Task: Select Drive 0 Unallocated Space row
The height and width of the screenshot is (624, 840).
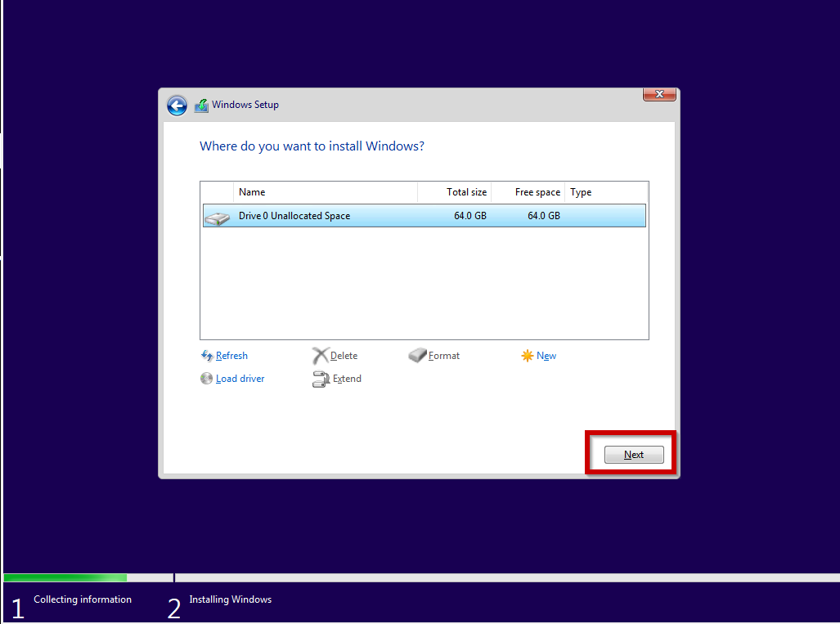Action: [424, 216]
